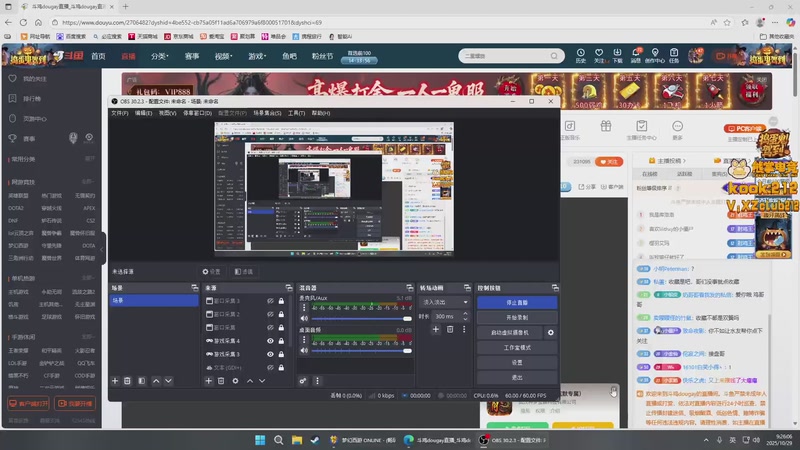The width and height of the screenshot is (800, 450).
Task: Remove selected scene with Scenes trash icon
Action: tap(128, 381)
